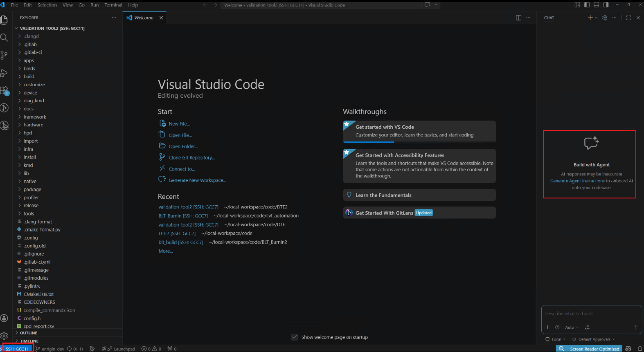Toggle the bottom Panel visibility
The width and height of the screenshot is (644, 352).
596,5
